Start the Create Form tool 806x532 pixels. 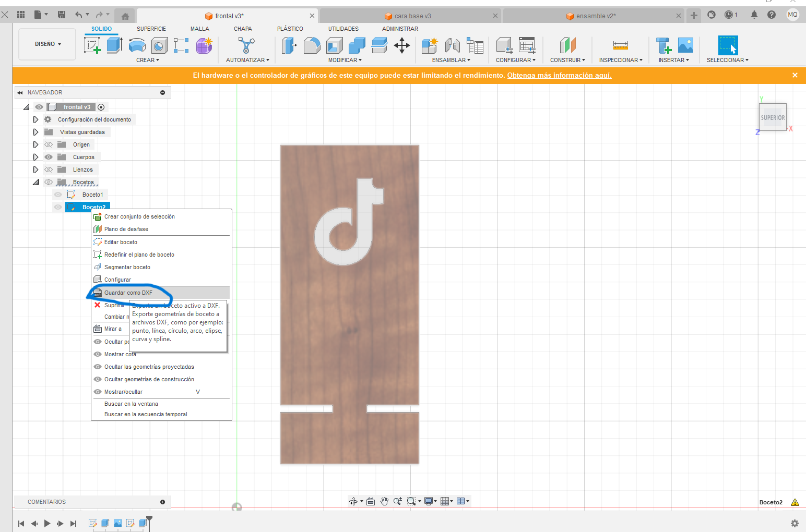(x=204, y=45)
